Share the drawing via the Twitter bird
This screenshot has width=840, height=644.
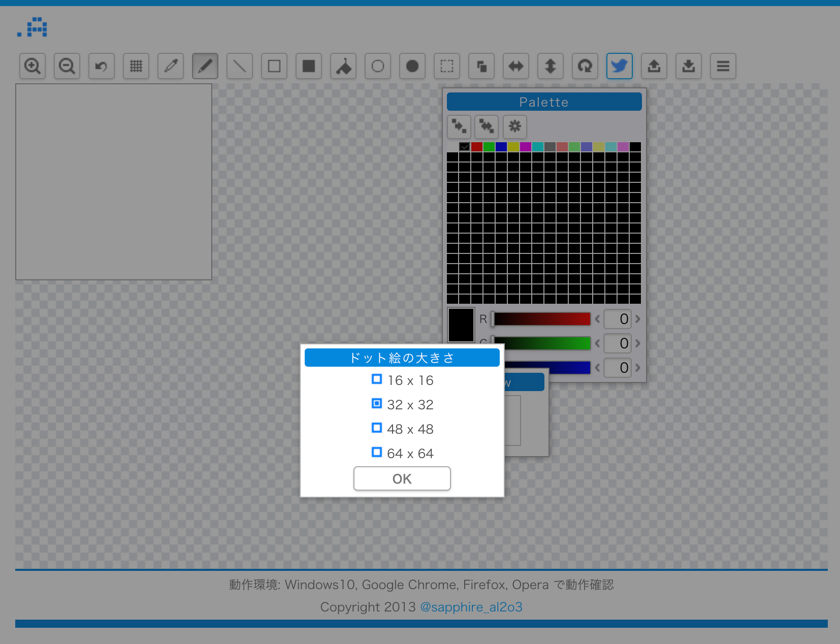[x=620, y=66]
